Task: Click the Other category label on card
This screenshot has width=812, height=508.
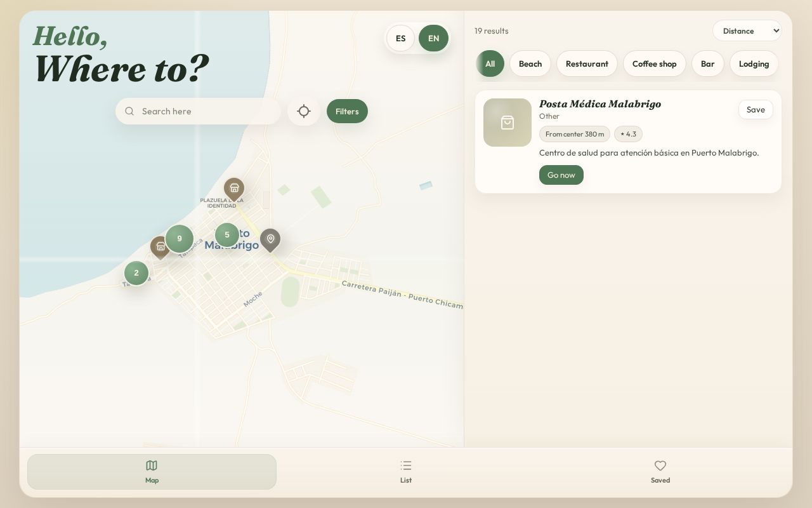Action: [549, 116]
